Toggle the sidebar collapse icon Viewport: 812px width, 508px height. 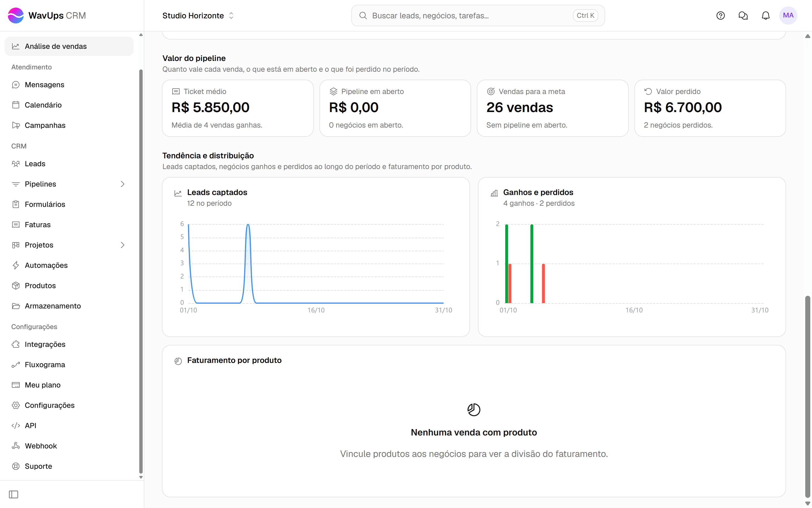[x=14, y=494]
